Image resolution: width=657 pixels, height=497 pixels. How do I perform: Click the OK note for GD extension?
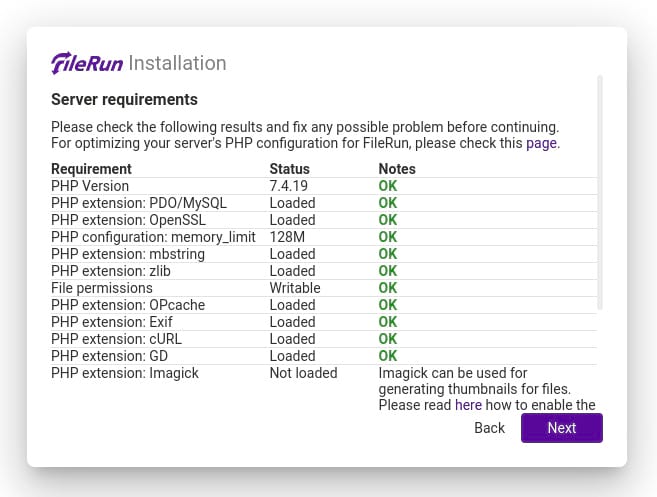[388, 356]
